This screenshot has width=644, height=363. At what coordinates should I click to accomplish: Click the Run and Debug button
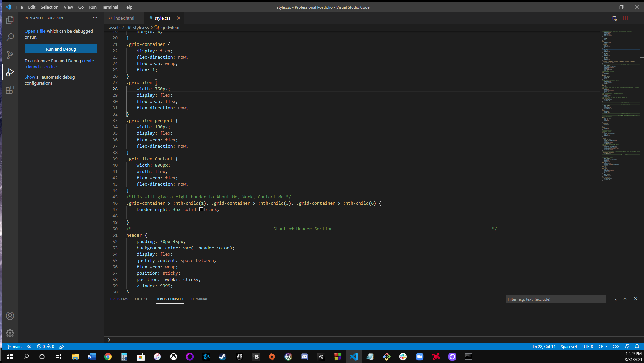[61, 49]
